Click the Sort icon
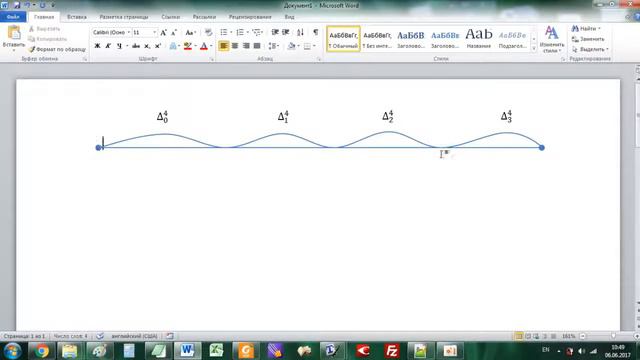The image size is (640, 360). pos(300,32)
